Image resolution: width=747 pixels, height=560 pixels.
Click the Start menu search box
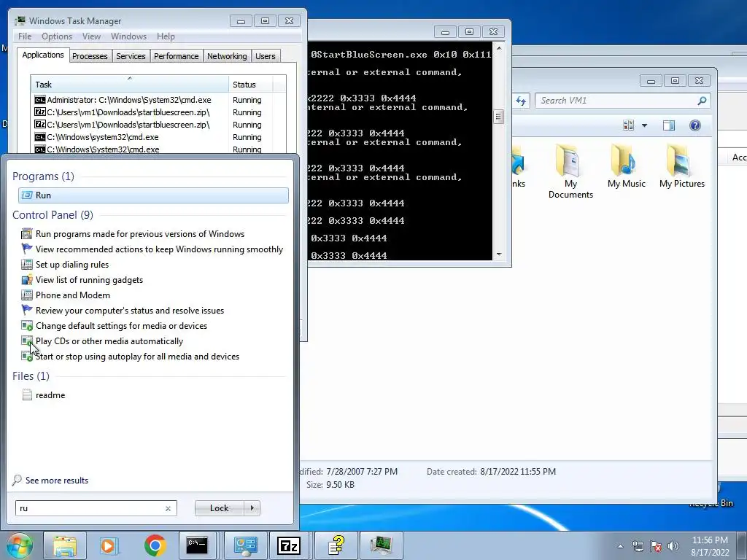(x=90, y=508)
